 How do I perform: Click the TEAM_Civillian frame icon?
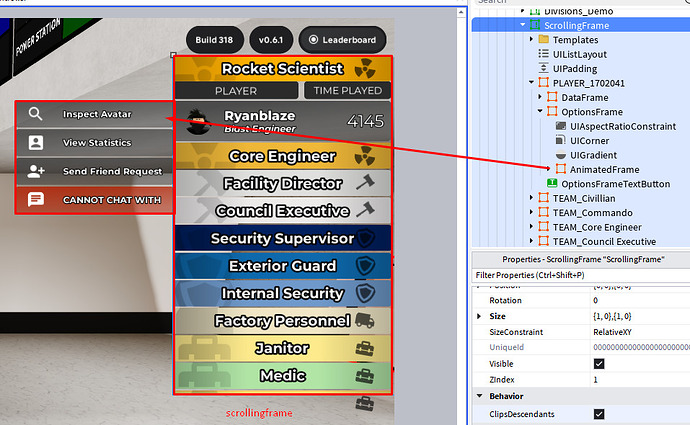(543, 198)
